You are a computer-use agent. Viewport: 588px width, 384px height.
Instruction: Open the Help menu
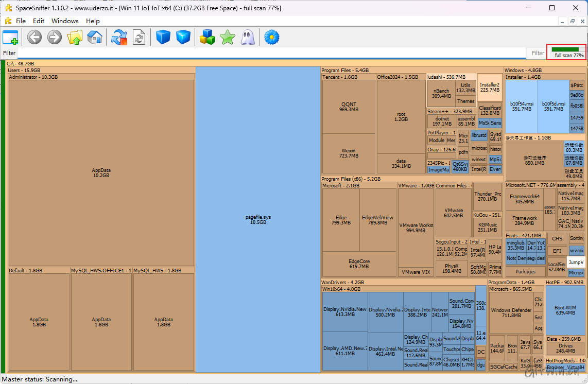tap(93, 21)
